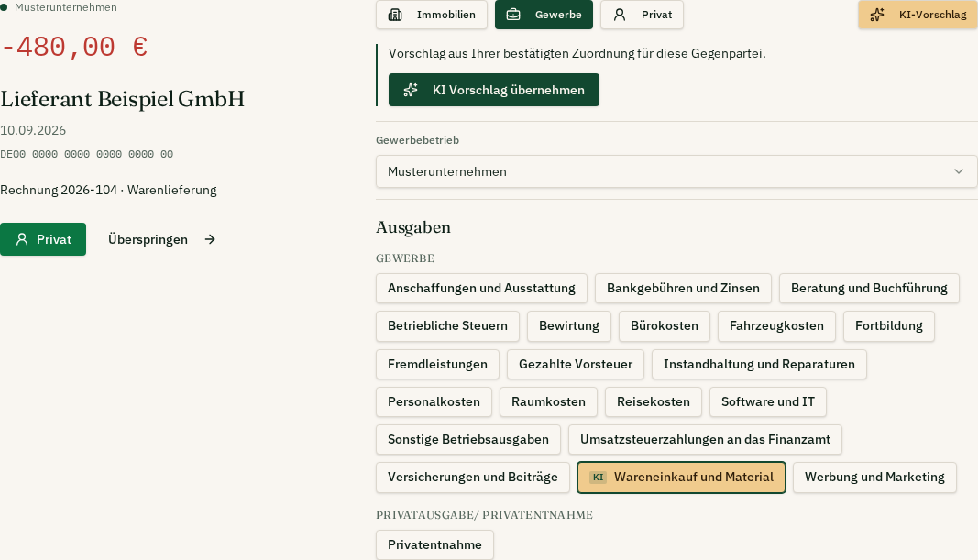Open the Gewerbebetrieb Musterunternehmen dropdown
The width and height of the screenshot is (978, 560).
pos(676,171)
